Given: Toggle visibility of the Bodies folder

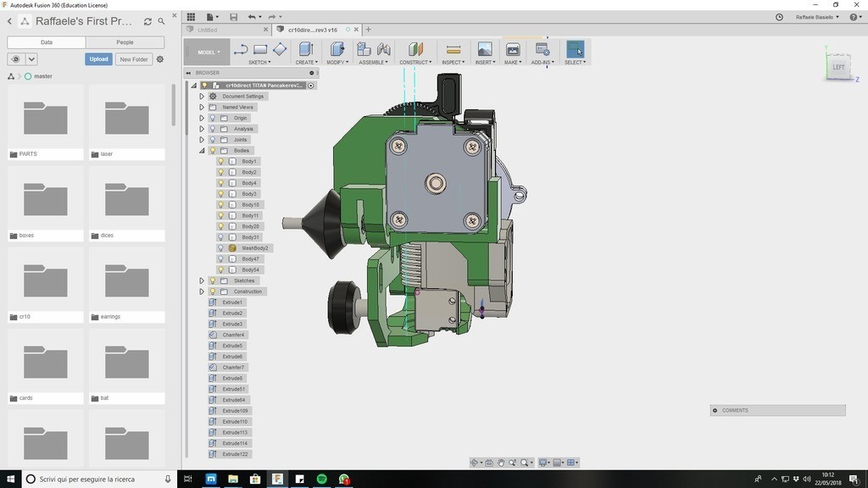Looking at the screenshot, I should (213, 151).
